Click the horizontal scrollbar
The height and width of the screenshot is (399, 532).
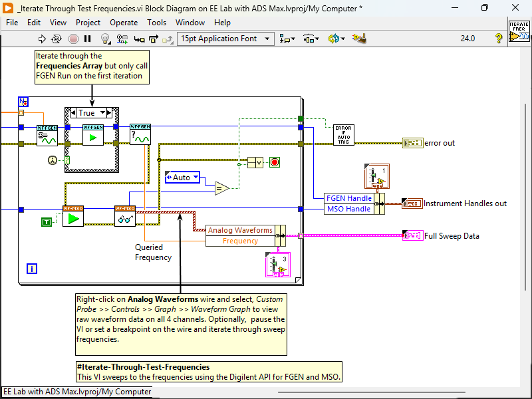click(371, 392)
